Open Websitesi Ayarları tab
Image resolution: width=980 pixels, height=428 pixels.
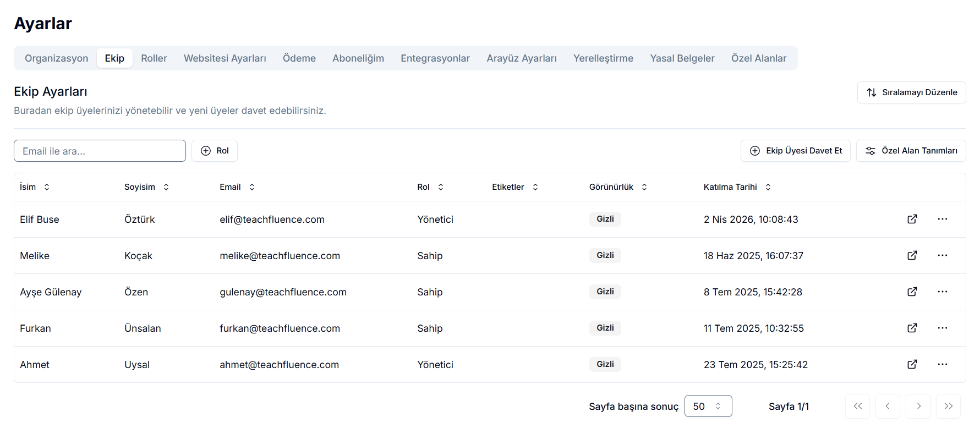pyautogui.click(x=225, y=58)
